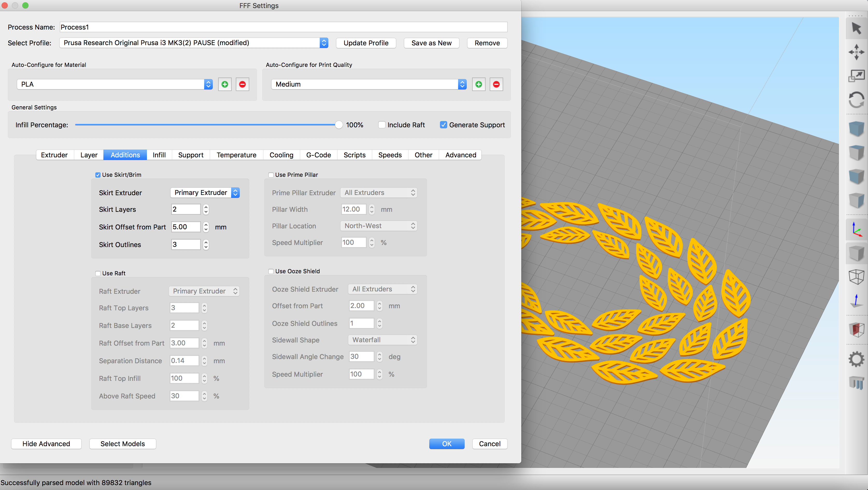Open the Sidewall Shape dropdown

click(x=382, y=340)
